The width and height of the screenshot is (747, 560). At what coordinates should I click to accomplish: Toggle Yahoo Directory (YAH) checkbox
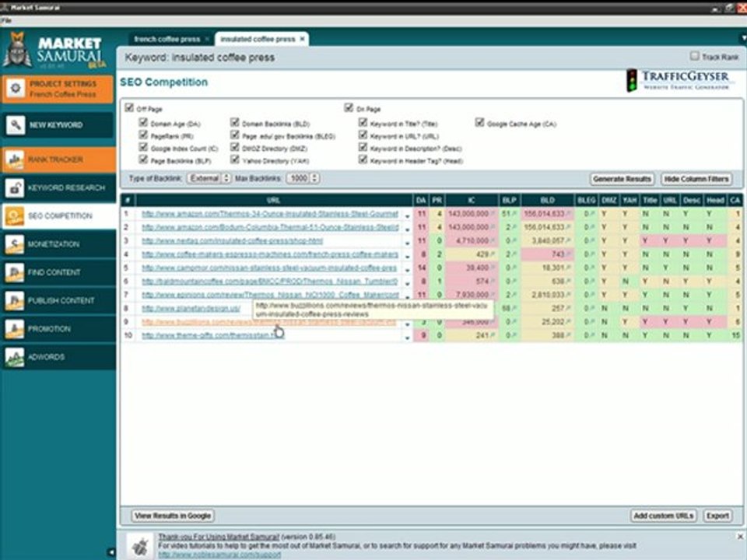[234, 159]
